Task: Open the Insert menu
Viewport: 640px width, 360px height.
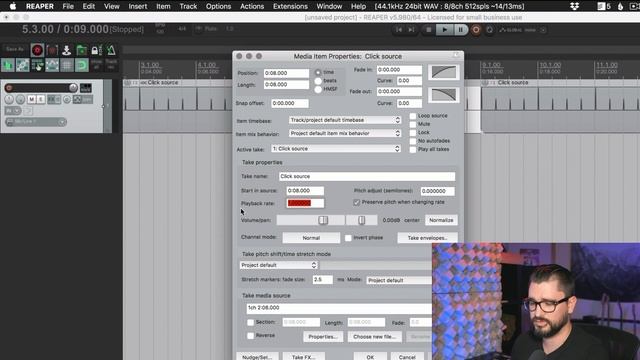Action: pyautogui.click(x=138, y=6)
